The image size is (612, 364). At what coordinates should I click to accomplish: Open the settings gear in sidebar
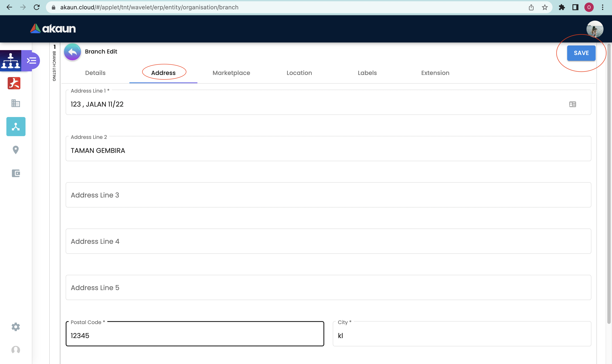click(x=16, y=327)
